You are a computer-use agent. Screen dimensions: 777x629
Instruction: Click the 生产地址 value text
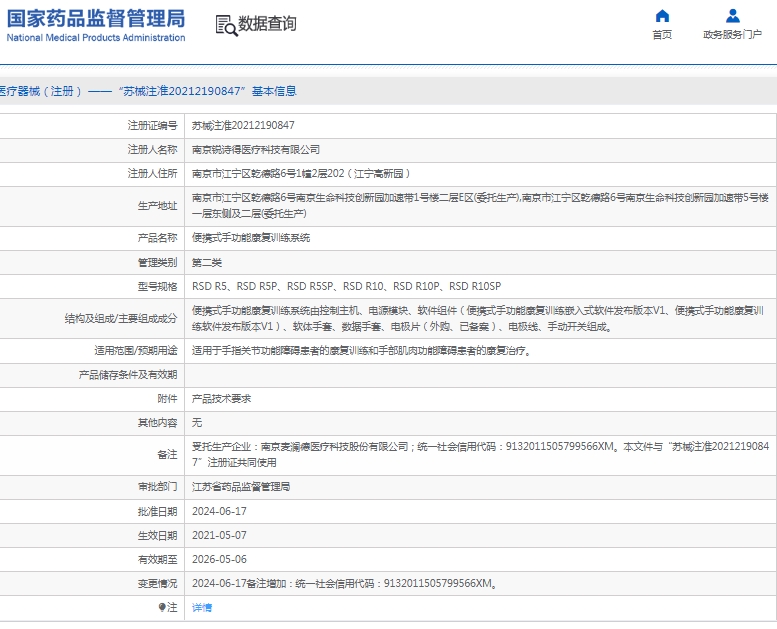click(x=480, y=206)
